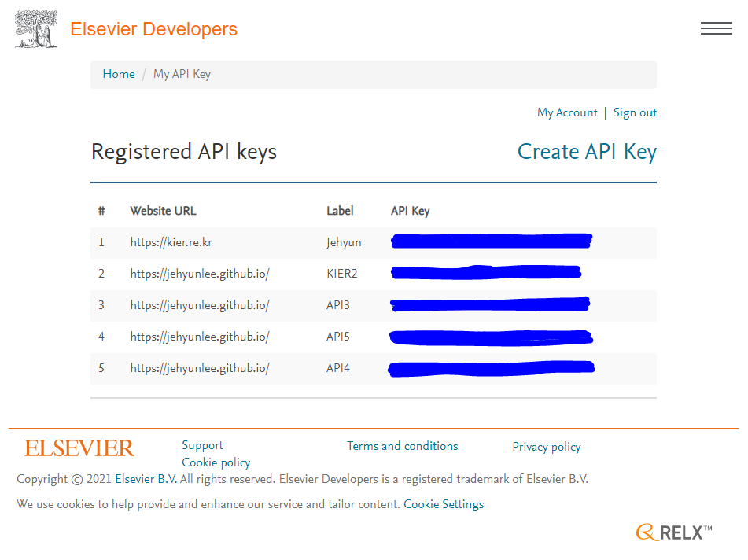Click the Label column header
The image size is (748, 560).
pyautogui.click(x=340, y=211)
